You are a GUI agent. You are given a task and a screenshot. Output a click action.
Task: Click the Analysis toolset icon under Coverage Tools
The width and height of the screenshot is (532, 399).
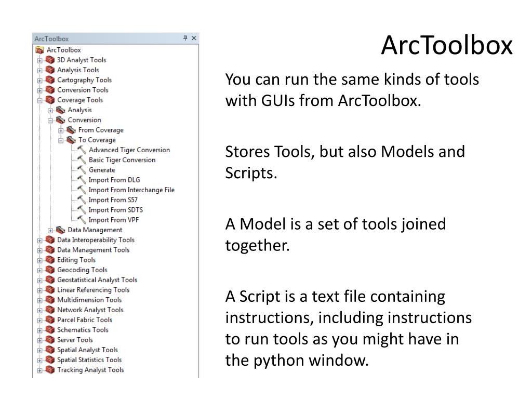tap(60, 110)
